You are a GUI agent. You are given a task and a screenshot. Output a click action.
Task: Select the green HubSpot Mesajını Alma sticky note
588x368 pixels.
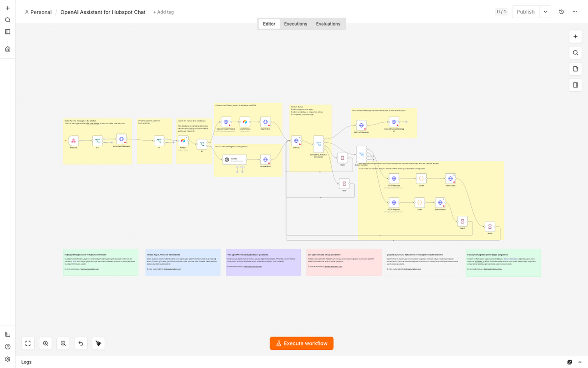[x=100, y=262]
